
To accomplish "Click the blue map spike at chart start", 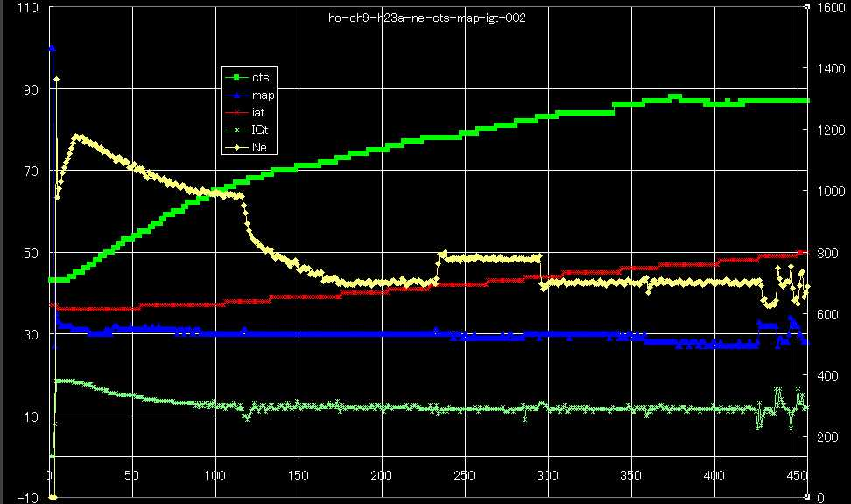I will (x=53, y=48).
